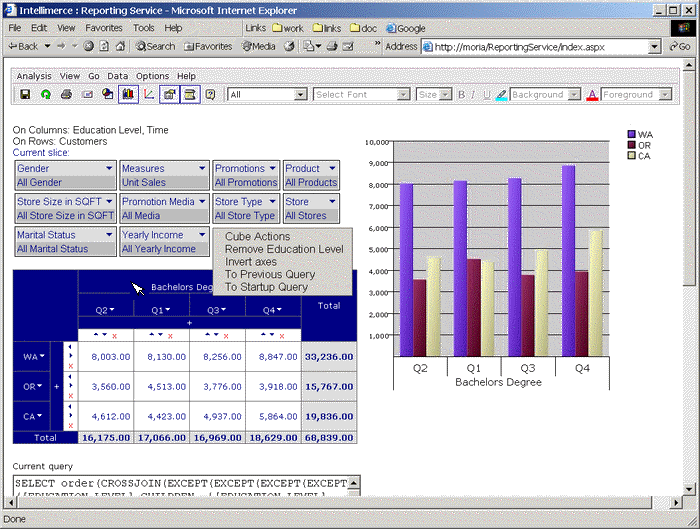
Task: Click the red x remove icon in the WA row
Action: 71,366
